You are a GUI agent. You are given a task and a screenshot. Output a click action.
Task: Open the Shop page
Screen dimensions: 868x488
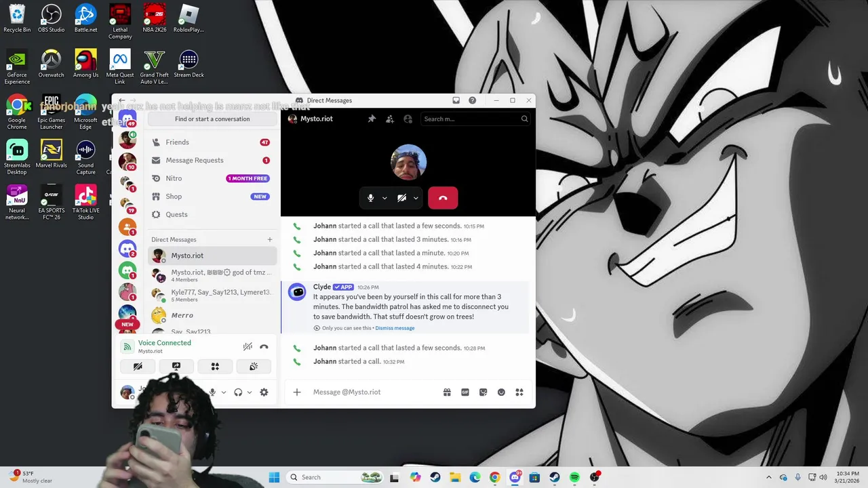pos(212,197)
